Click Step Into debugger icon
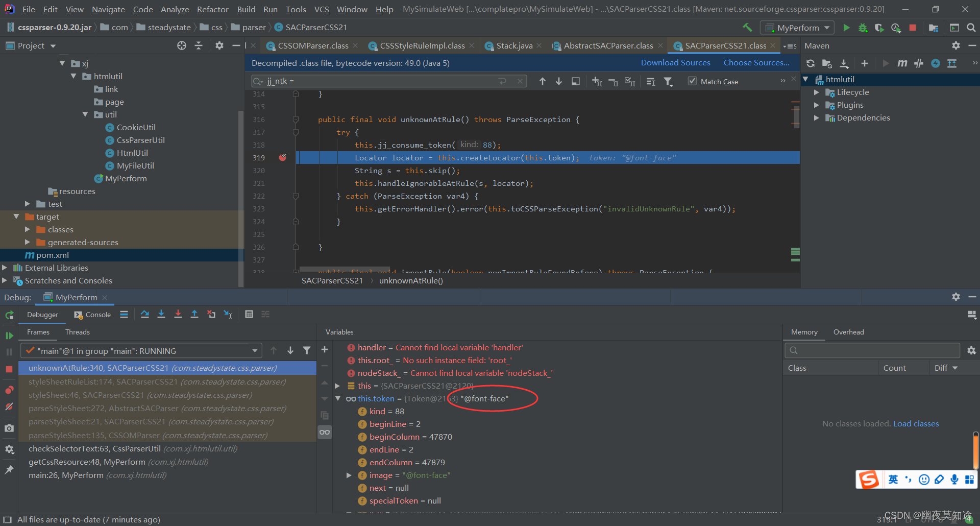Image resolution: width=980 pixels, height=526 pixels. pyautogui.click(x=161, y=314)
